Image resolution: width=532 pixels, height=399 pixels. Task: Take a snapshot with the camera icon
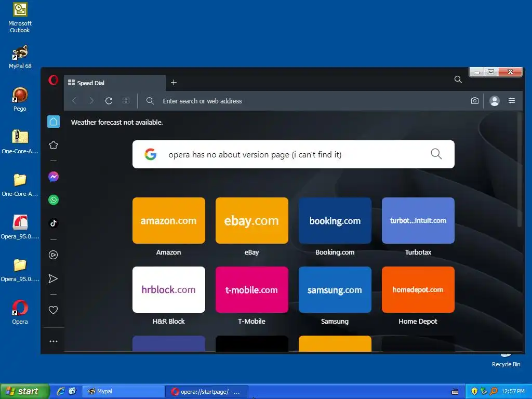(x=475, y=101)
